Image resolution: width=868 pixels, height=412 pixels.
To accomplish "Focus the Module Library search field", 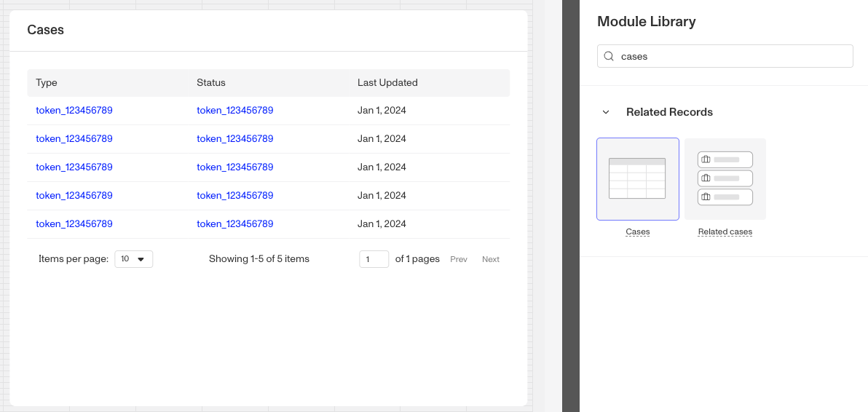I will (725, 56).
